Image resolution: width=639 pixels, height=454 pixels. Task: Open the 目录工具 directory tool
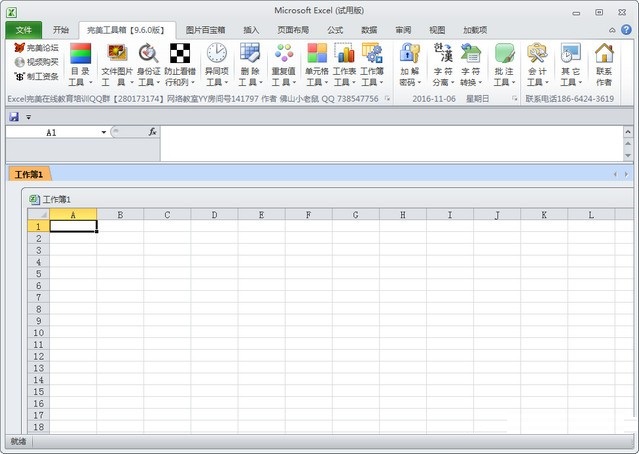click(80, 65)
